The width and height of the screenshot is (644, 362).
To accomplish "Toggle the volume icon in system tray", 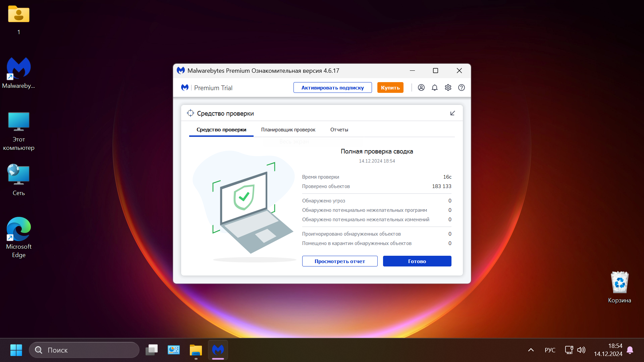I will coord(581,350).
